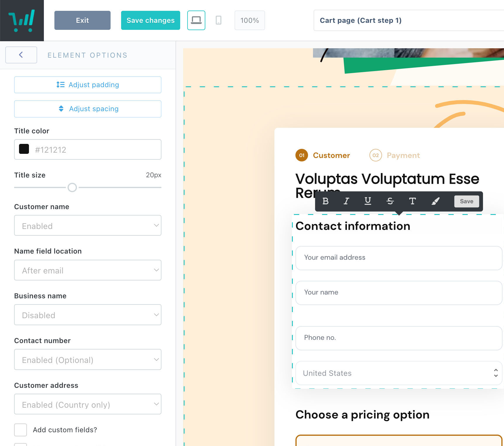This screenshot has width=504, height=446.
Task: Switch to mobile device preview
Action: [x=219, y=20]
